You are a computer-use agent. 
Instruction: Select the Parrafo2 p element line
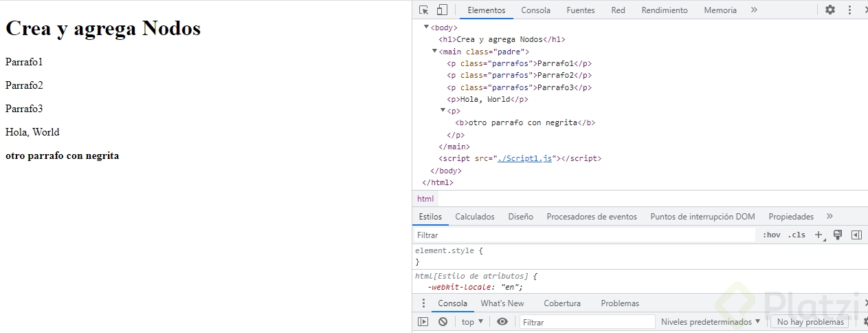(x=519, y=75)
